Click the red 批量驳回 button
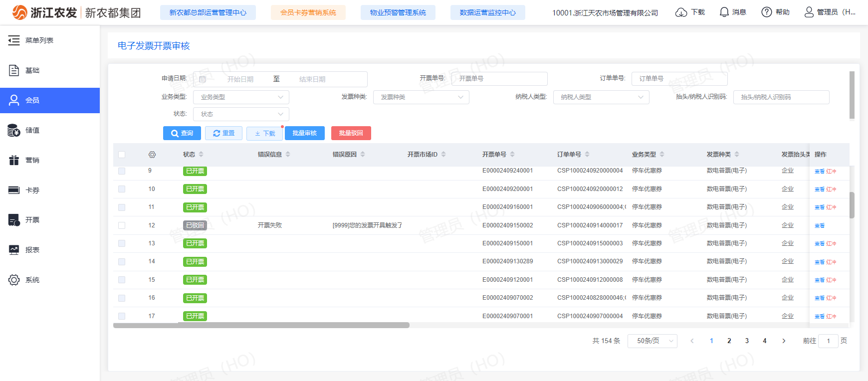This screenshot has height=381, width=868. click(351, 133)
